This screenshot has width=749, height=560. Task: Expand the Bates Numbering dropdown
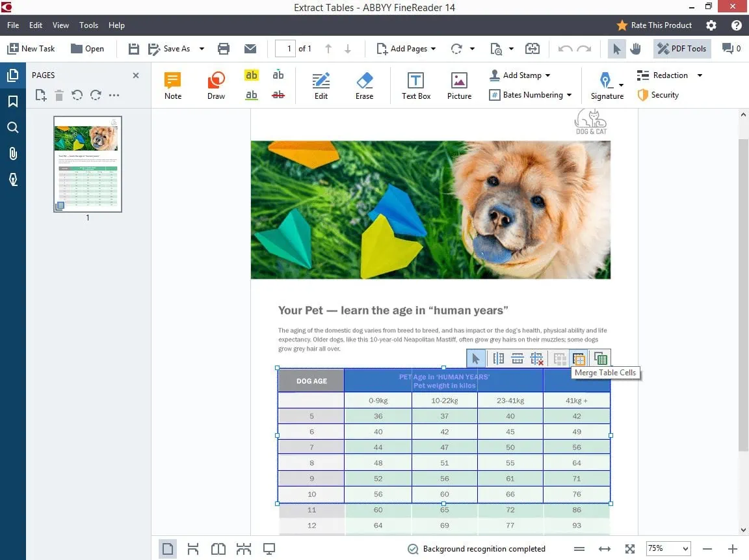pyautogui.click(x=569, y=95)
